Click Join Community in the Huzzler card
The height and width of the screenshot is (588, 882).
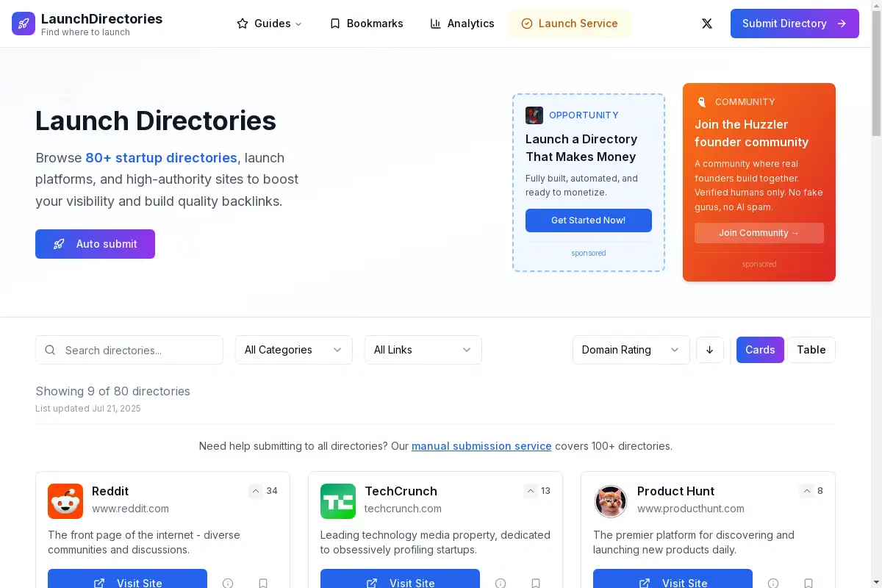coord(759,233)
